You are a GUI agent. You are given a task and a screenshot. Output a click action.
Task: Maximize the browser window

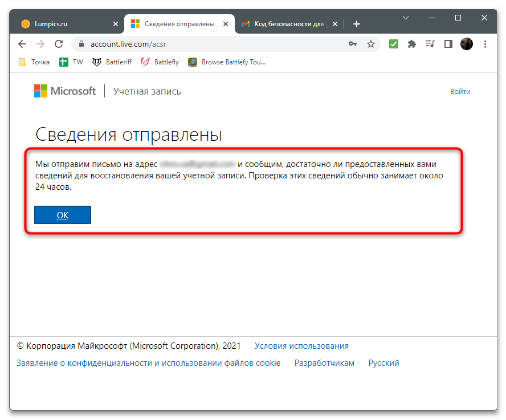click(458, 18)
